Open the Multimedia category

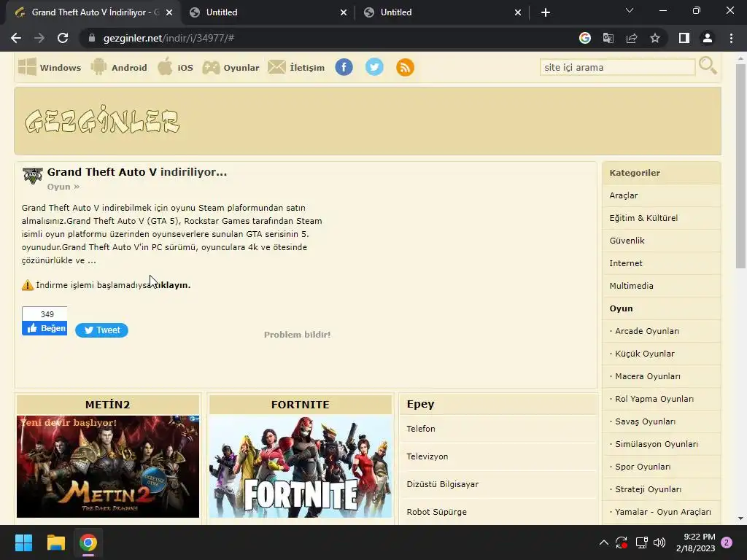[661, 286]
